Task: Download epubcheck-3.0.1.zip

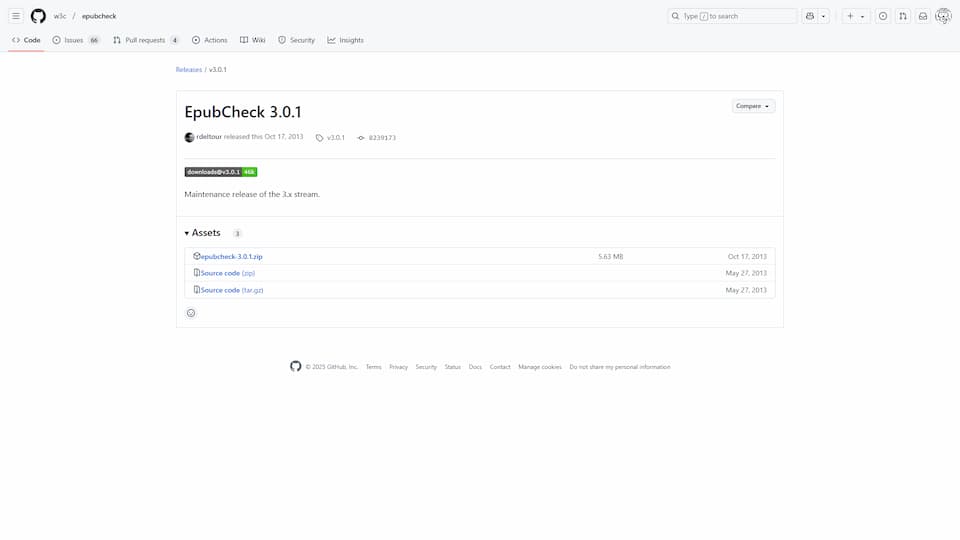Action: [231, 257]
